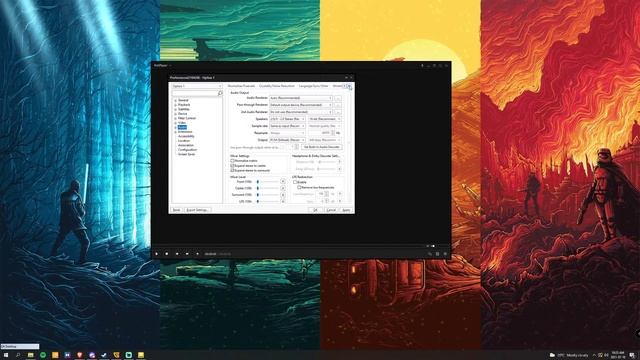Image resolution: width=640 pixels, height=360 pixels.
Task: Expand the Subtitles tree node
Action: click(x=176, y=109)
